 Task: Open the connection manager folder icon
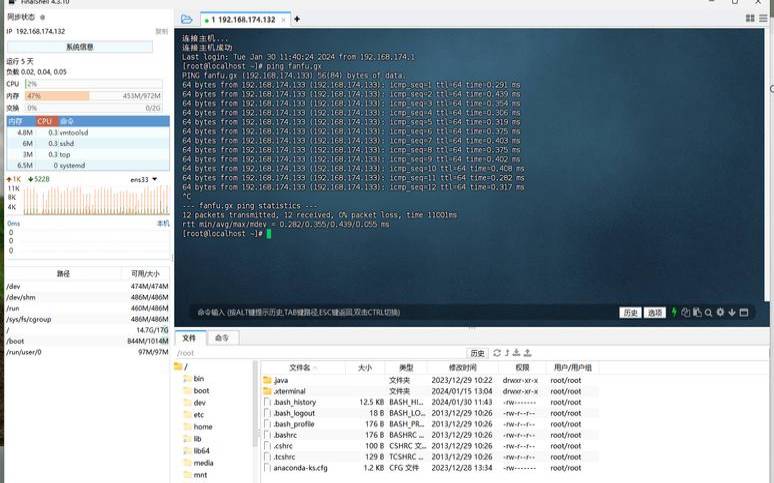[187, 19]
